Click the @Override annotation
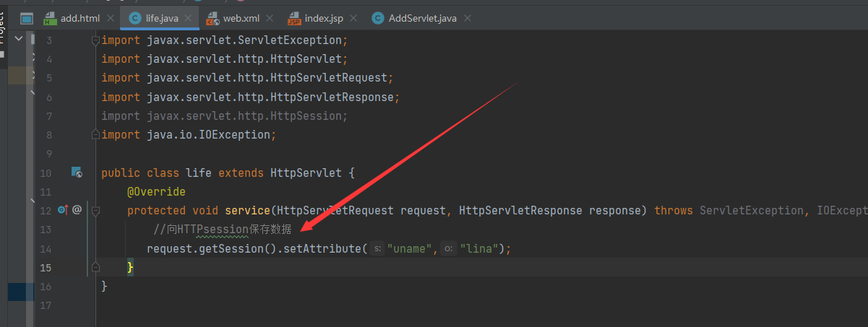 click(156, 192)
